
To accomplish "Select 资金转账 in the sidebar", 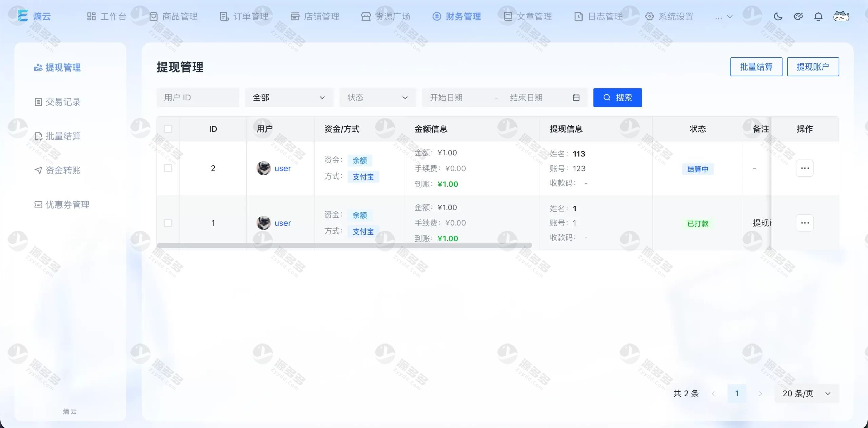I will click(57, 170).
